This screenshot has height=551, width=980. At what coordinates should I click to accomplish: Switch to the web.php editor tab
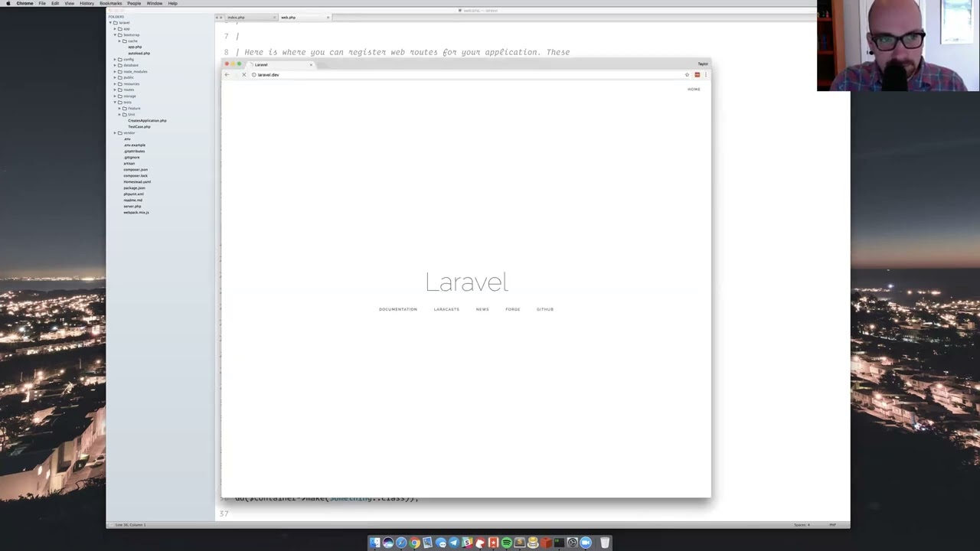coord(304,17)
